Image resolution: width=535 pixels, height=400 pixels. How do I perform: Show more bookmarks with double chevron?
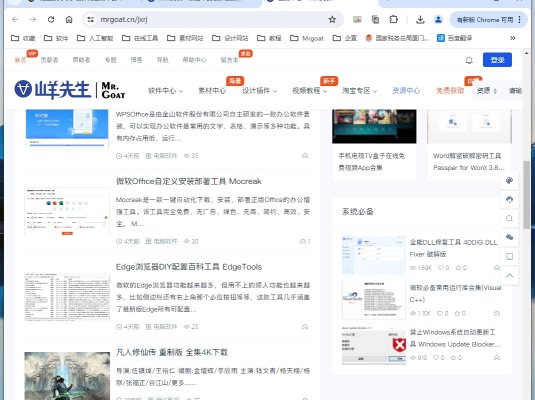512,38
